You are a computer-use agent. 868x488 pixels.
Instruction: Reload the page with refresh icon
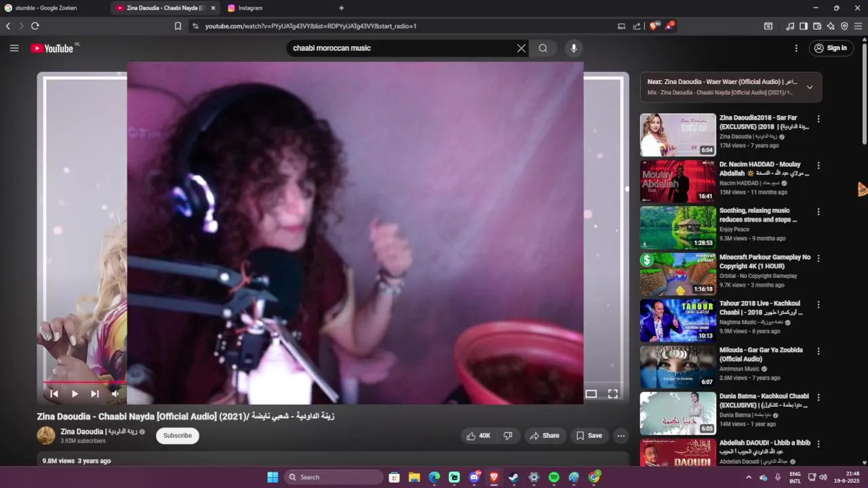tap(35, 26)
